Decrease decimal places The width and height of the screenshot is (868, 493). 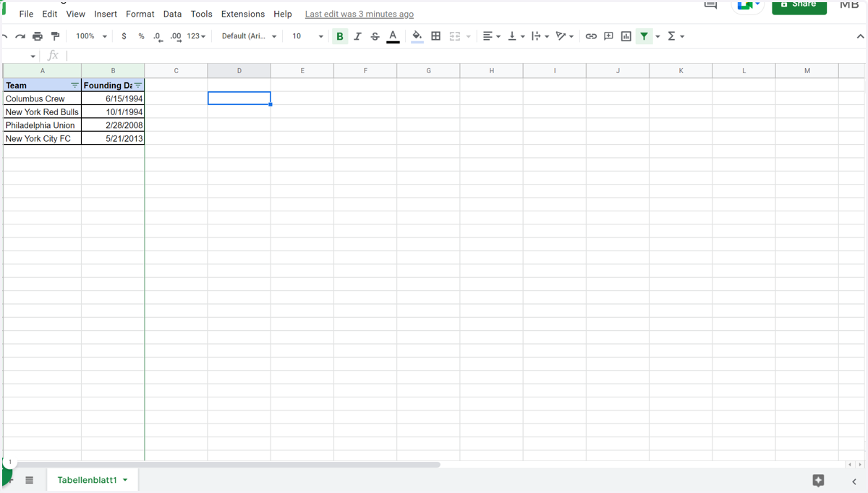coord(158,36)
